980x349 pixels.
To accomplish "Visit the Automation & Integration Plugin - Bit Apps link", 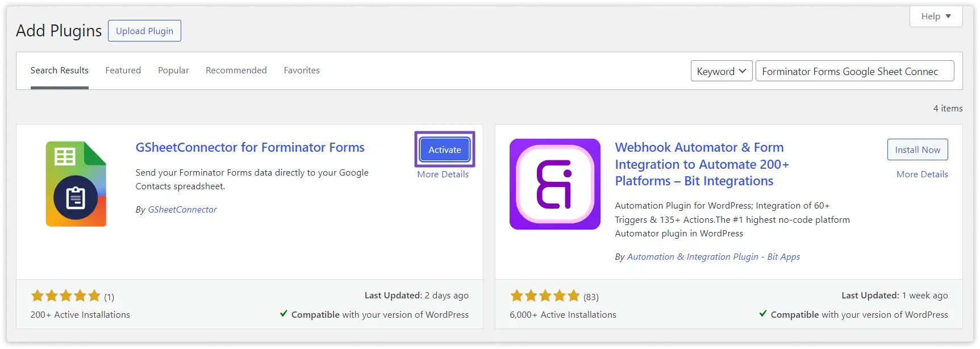I will pos(714,257).
